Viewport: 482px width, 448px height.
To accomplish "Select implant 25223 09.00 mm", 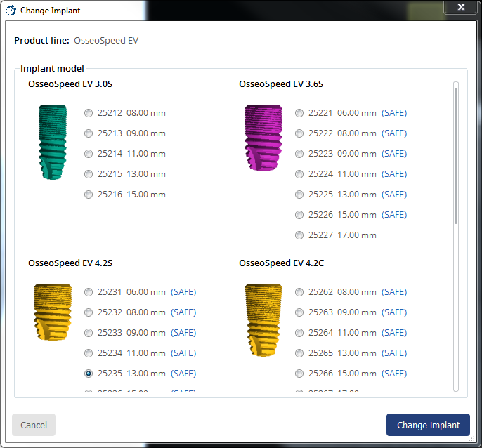I will coord(299,154).
